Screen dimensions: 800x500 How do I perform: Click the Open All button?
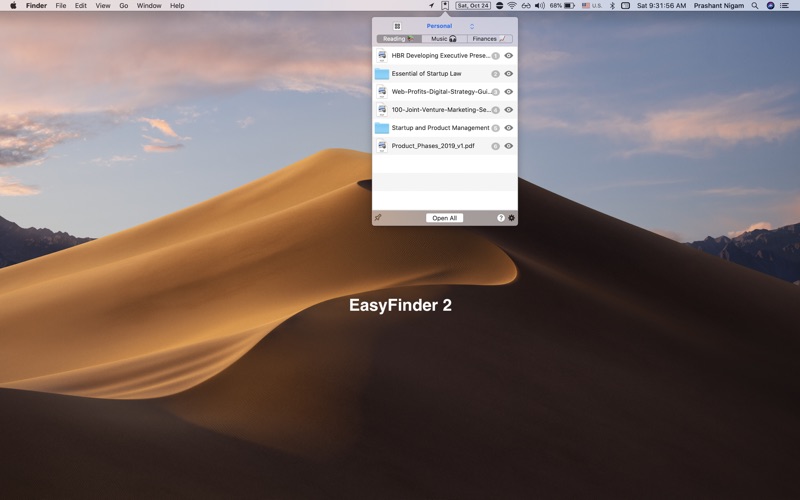coord(444,218)
